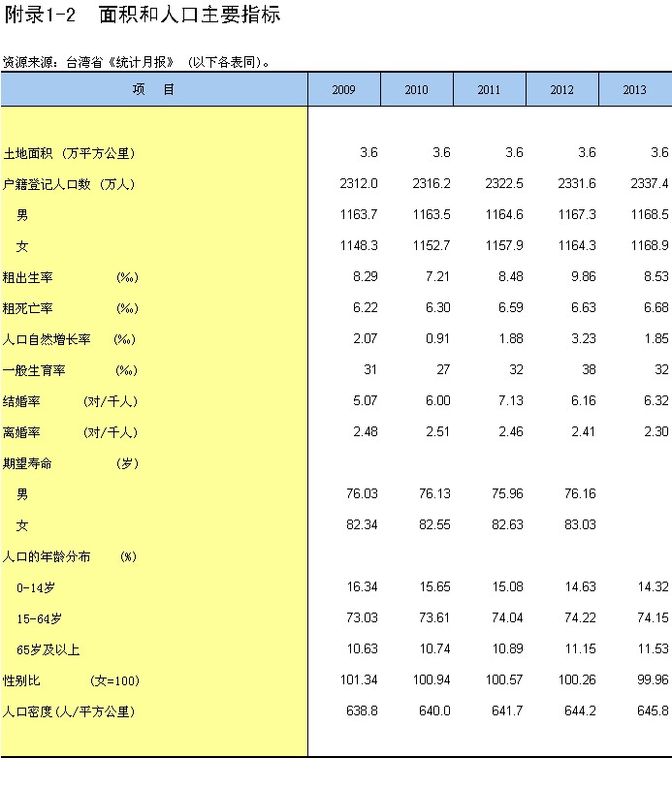This screenshot has width=672, height=789.
Task: Click population value 2331.6 for 2012
Action: click(x=577, y=183)
